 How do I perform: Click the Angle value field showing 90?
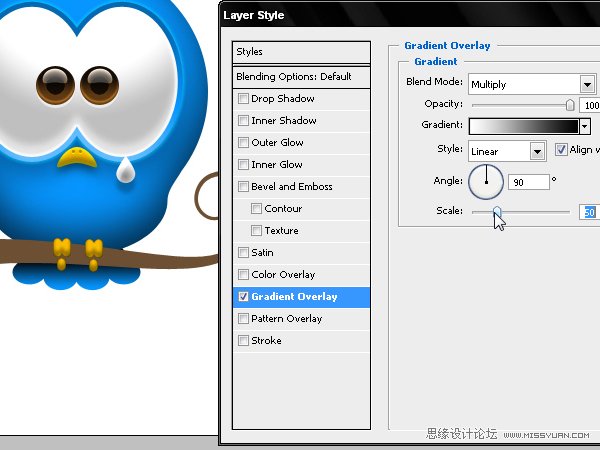529,182
